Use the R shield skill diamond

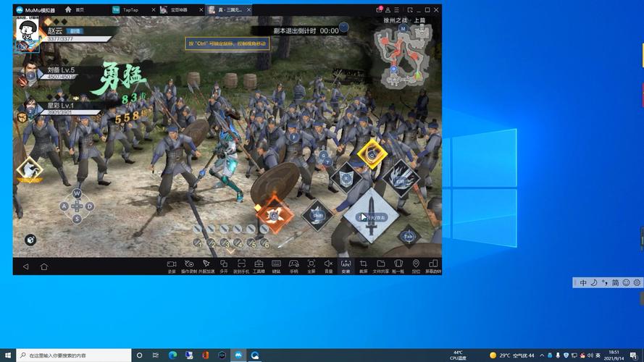(x=346, y=179)
